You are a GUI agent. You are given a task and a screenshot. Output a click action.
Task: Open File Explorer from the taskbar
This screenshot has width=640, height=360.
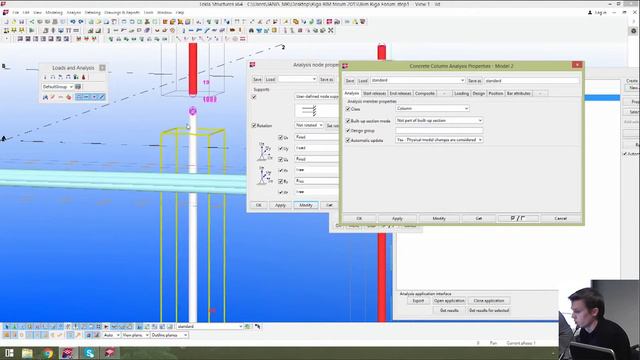pos(27,353)
